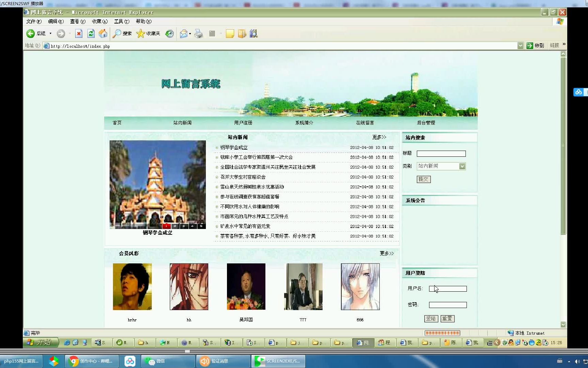
Task: Open Back button history dropdown arrow
Action: click(50, 33)
